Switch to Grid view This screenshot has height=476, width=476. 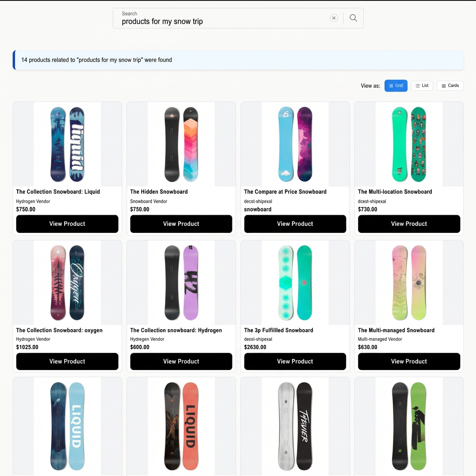pos(396,86)
